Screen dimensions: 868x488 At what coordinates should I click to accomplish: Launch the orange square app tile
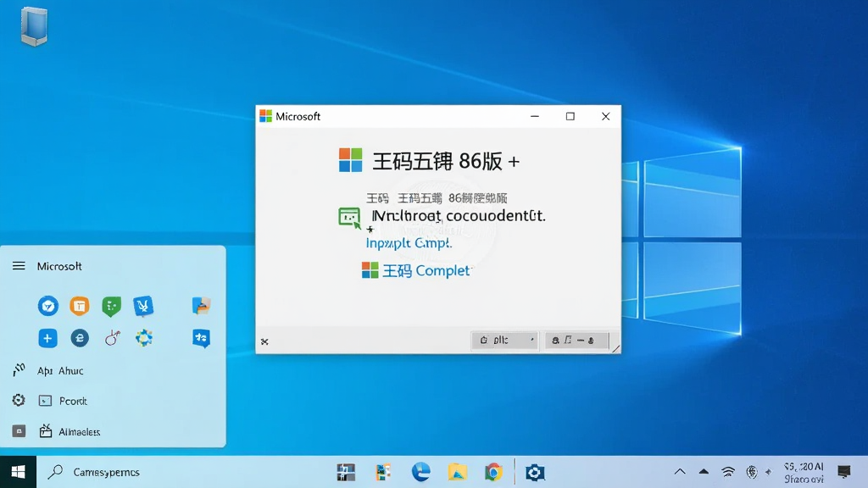pos(80,306)
